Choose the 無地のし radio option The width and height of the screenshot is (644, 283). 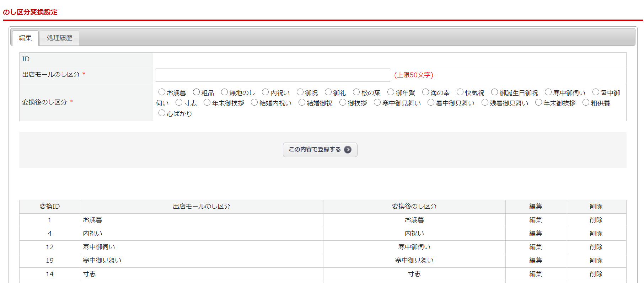point(224,92)
